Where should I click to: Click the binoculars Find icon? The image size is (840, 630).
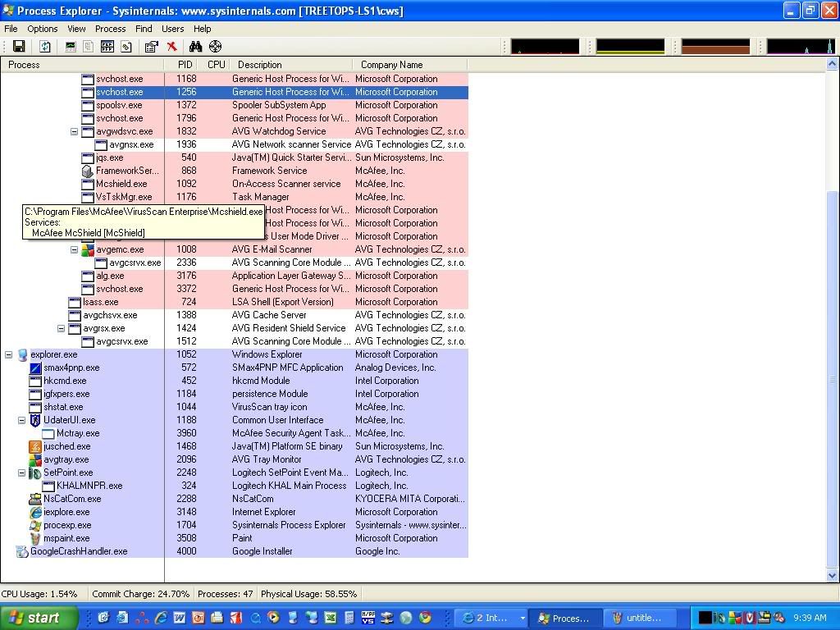(195, 47)
